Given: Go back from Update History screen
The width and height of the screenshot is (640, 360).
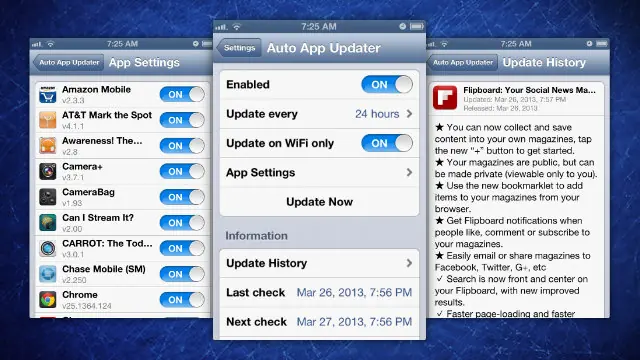Looking at the screenshot, I should tap(462, 62).
